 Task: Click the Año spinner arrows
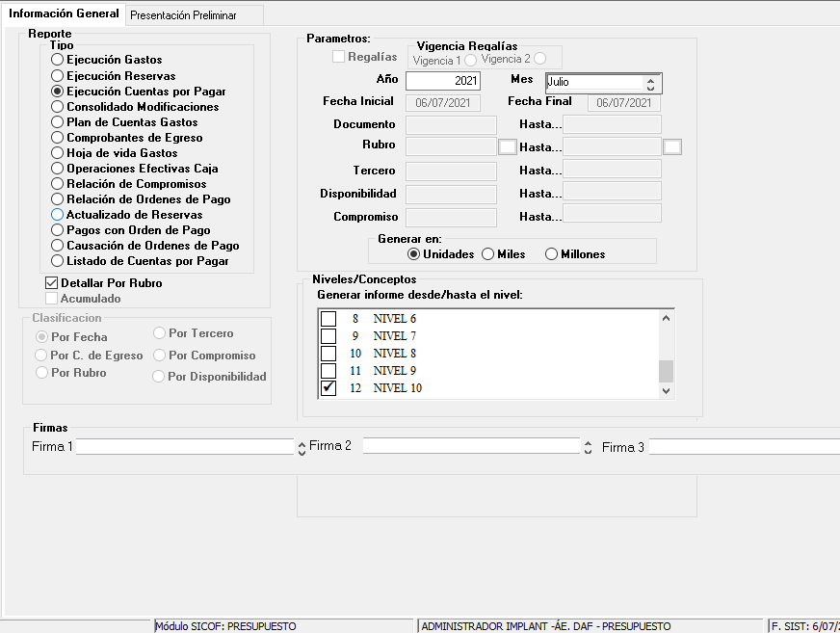point(472,82)
